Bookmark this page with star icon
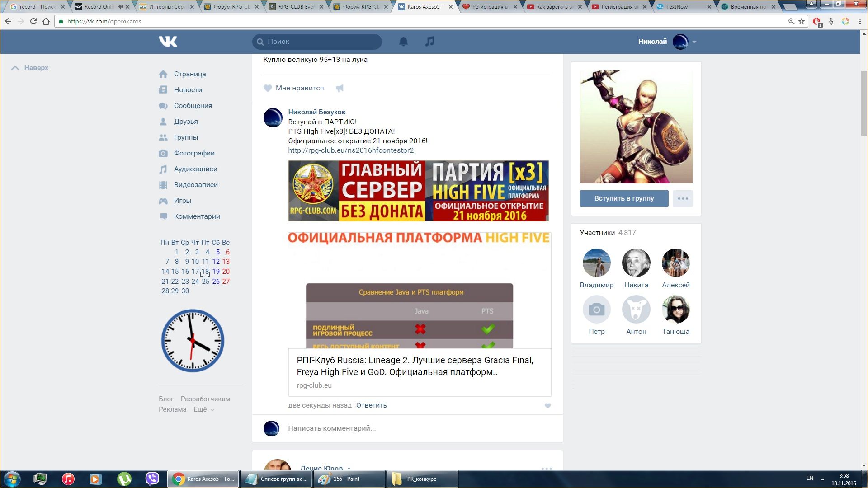The height and width of the screenshot is (488, 868). pyautogui.click(x=802, y=21)
